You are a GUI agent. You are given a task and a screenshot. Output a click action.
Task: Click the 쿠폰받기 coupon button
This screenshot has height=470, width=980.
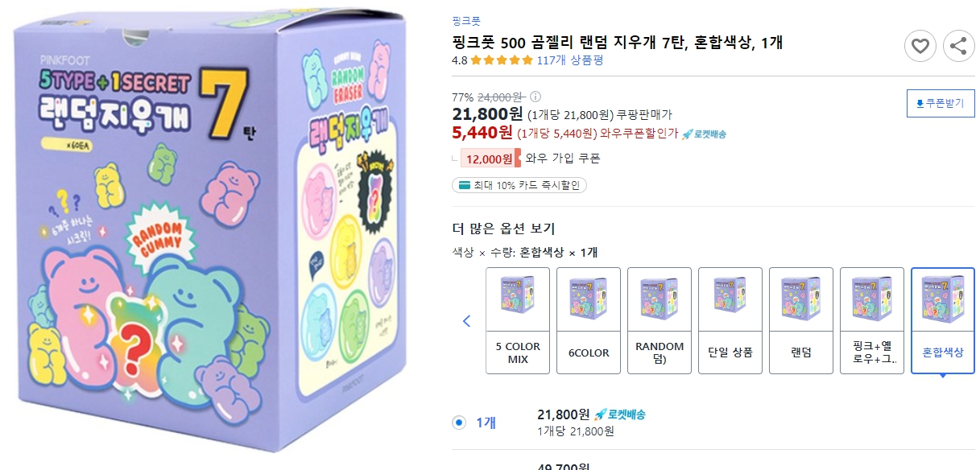pyautogui.click(x=939, y=103)
